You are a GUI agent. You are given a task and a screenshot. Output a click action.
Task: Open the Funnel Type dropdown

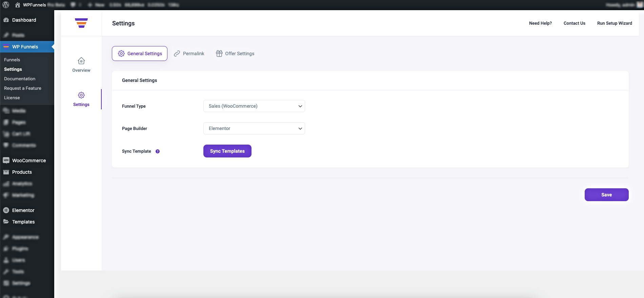coord(254,106)
